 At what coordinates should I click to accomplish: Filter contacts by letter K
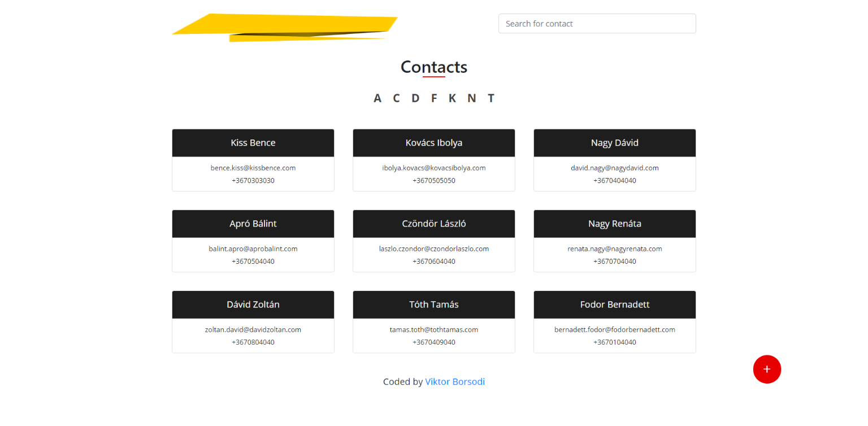[452, 98]
